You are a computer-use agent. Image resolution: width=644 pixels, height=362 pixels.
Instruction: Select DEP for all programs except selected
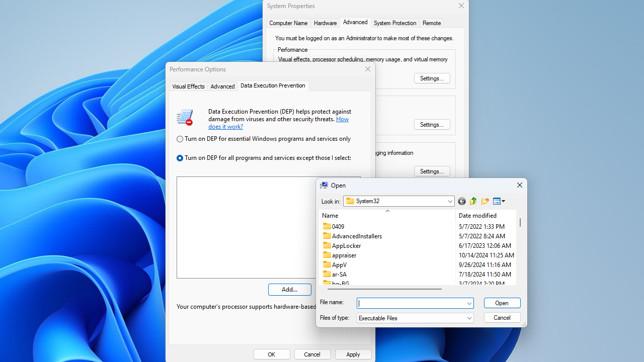(180, 158)
